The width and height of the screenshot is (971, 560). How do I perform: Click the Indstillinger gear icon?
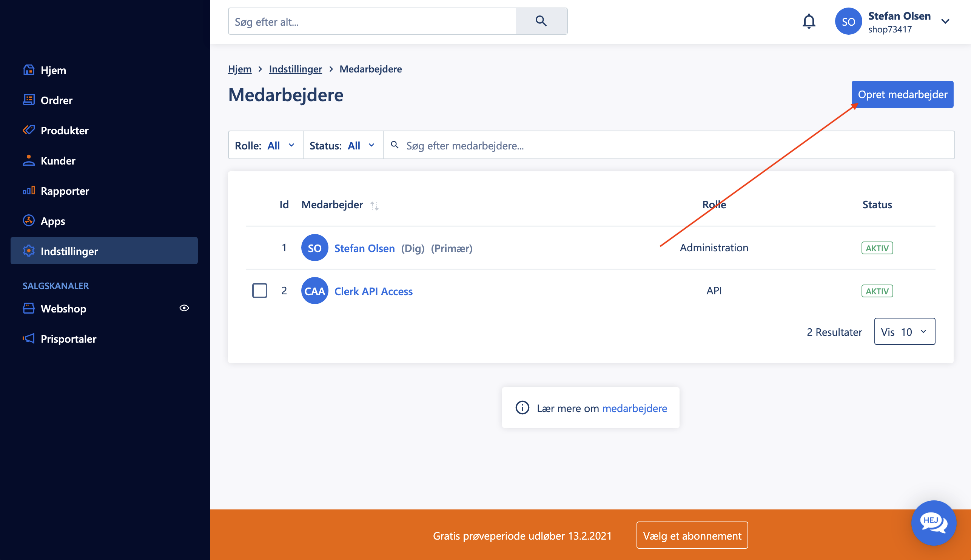[29, 251]
